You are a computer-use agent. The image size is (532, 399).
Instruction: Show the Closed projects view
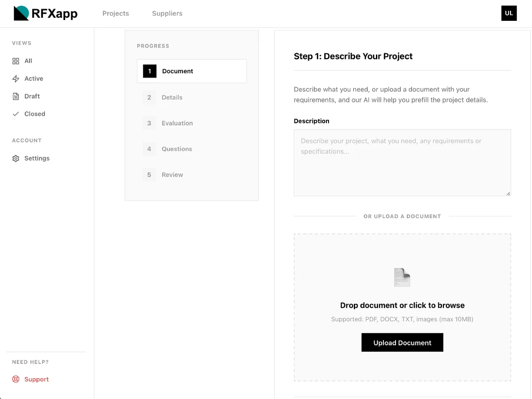click(x=35, y=114)
